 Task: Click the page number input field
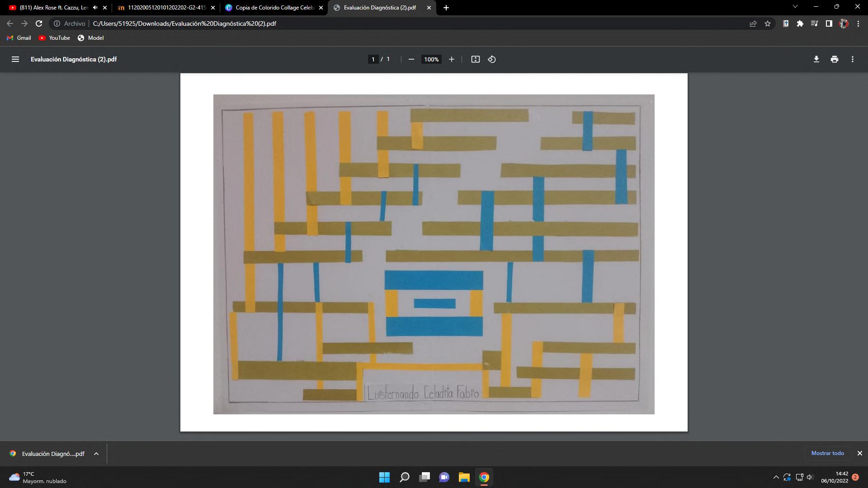click(373, 59)
